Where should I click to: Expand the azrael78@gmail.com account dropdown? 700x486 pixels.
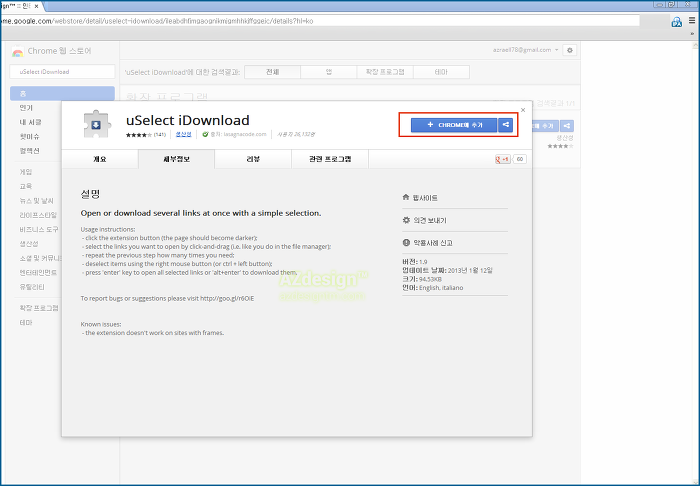[525, 50]
